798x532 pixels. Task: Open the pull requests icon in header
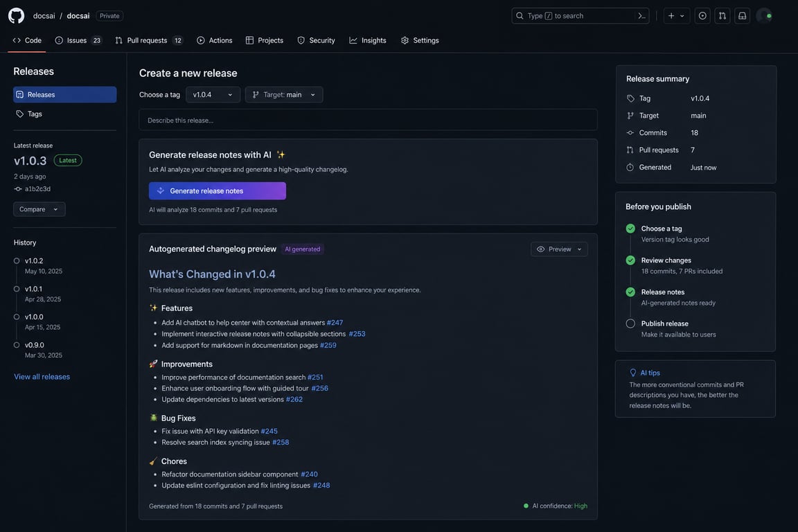(722, 16)
